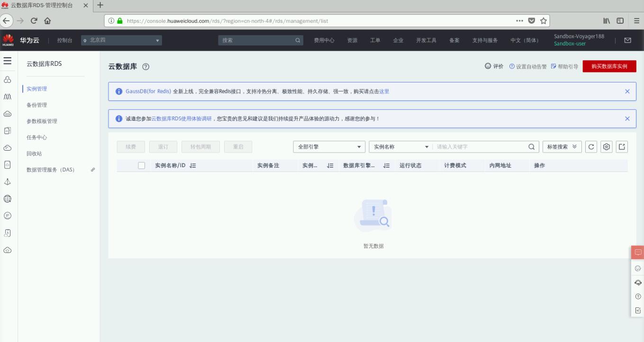644x342 pixels.
Task: Click sort icon next to 数据库引擎 column
Action: click(386, 166)
